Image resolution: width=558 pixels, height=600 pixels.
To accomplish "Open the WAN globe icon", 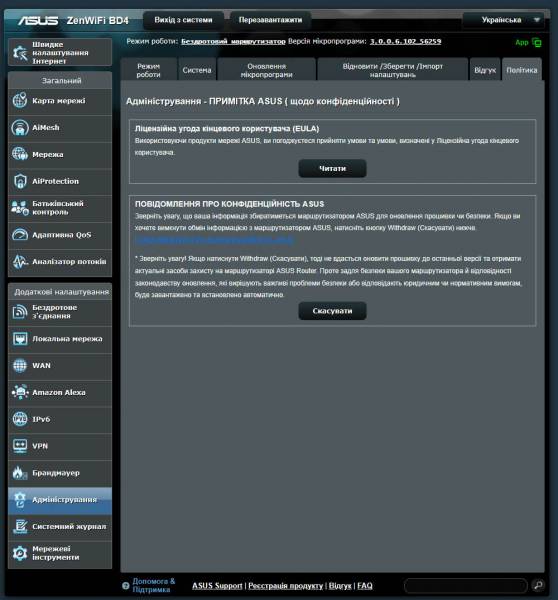I will [20, 365].
